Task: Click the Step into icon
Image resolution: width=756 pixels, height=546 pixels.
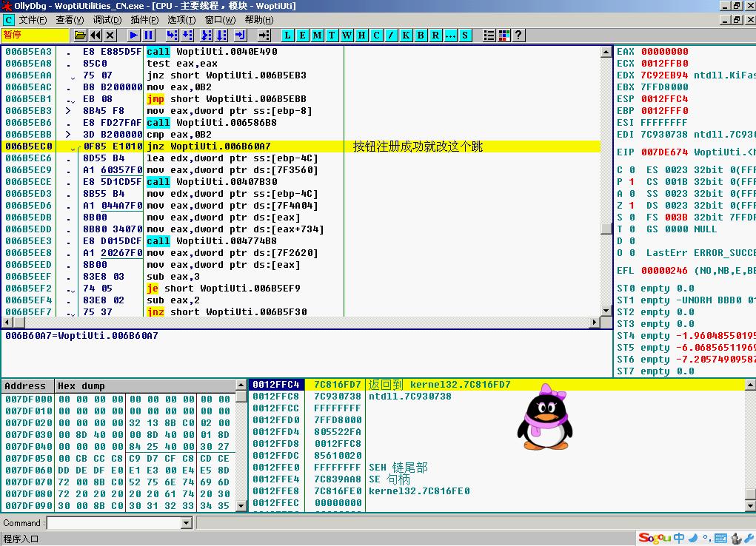Action: 172,36
